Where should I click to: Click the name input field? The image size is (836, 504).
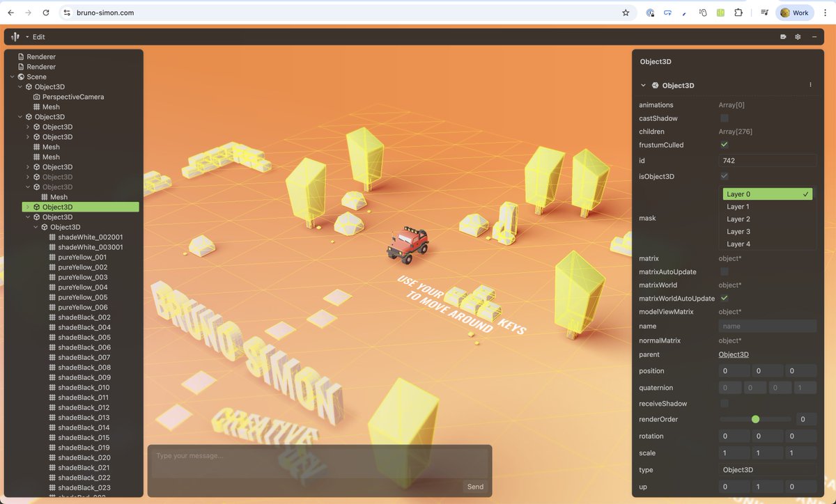768,326
